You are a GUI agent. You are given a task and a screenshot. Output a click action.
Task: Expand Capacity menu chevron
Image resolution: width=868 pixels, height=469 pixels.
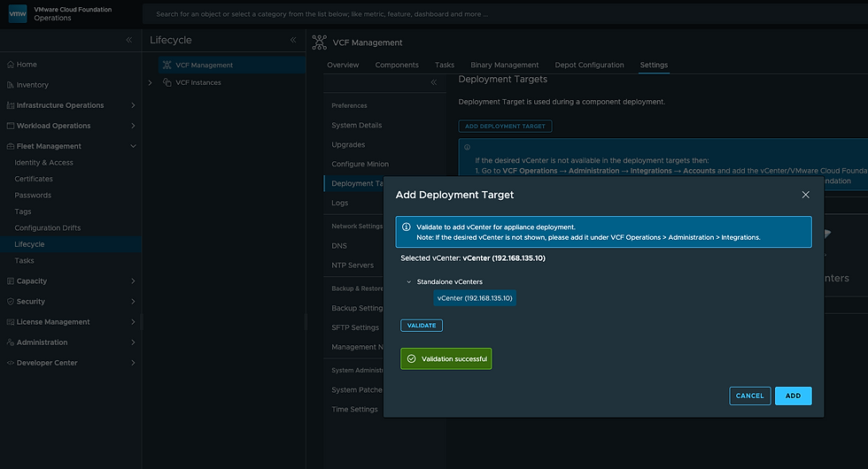click(133, 281)
